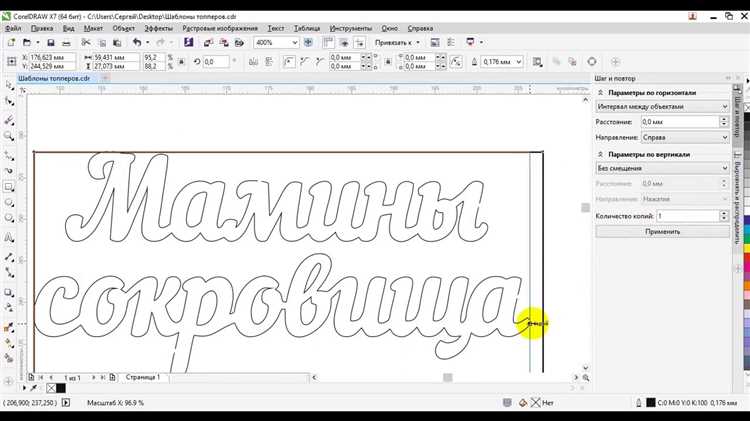Collapse Параметры по горизонтали section
The height and width of the screenshot is (421, 750).
600,92
